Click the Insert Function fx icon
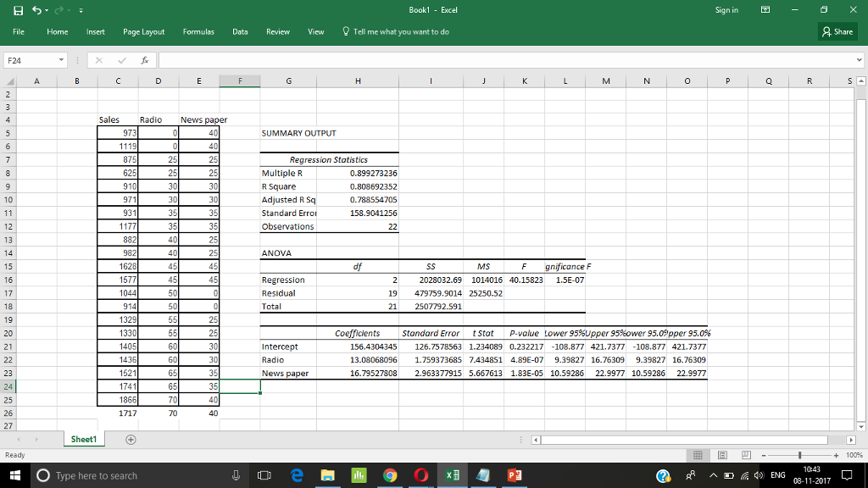 [x=146, y=61]
